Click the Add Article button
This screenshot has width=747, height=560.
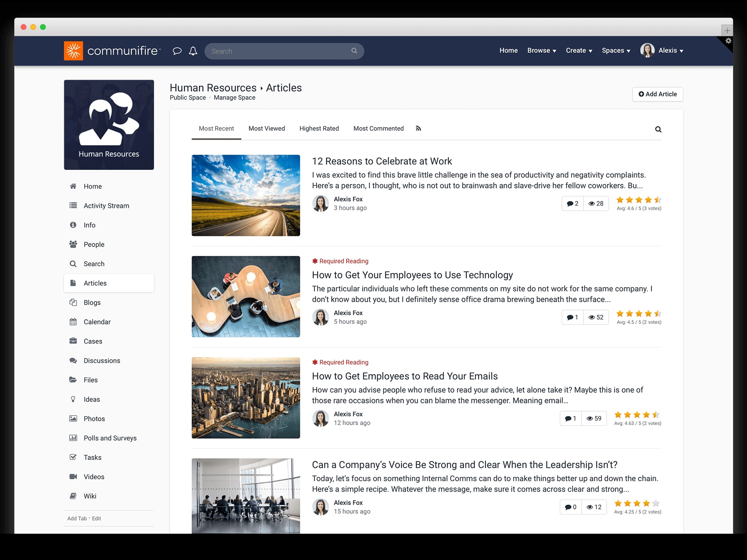coord(657,94)
